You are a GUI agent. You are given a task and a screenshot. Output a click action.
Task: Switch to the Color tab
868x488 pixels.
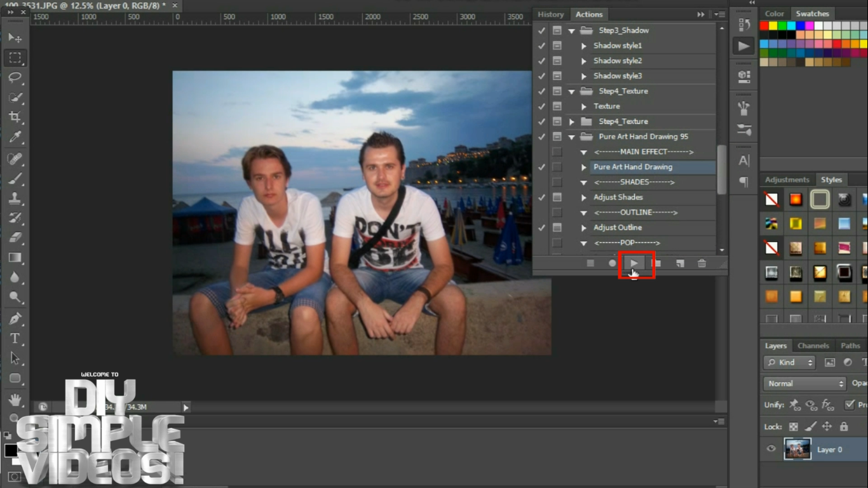point(774,13)
